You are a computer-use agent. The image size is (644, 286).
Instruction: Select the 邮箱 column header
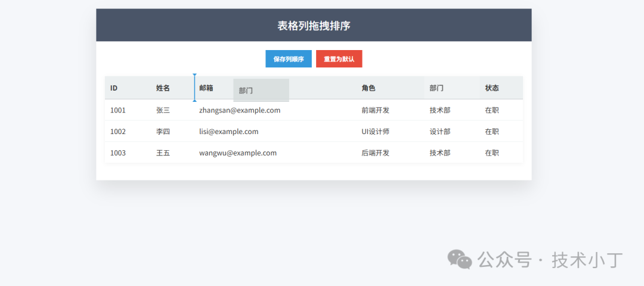point(207,88)
